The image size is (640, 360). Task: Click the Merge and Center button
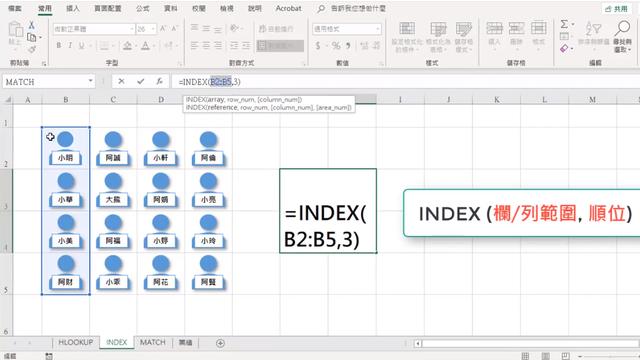(x=280, y=45)
